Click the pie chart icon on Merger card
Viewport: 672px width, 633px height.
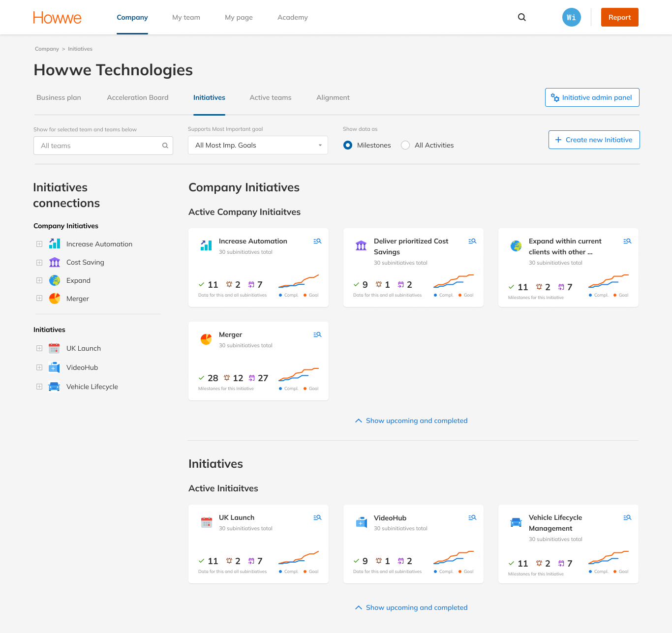(x=206, y=339)
